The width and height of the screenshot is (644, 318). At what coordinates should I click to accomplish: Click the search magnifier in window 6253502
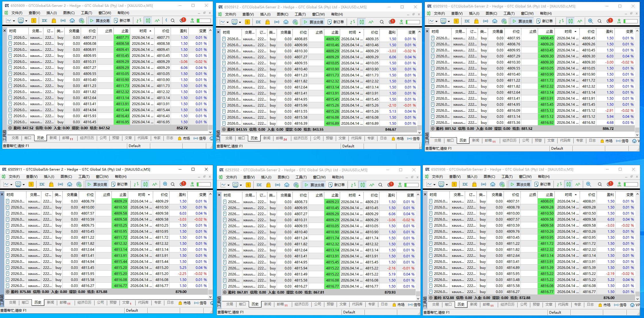380,185
